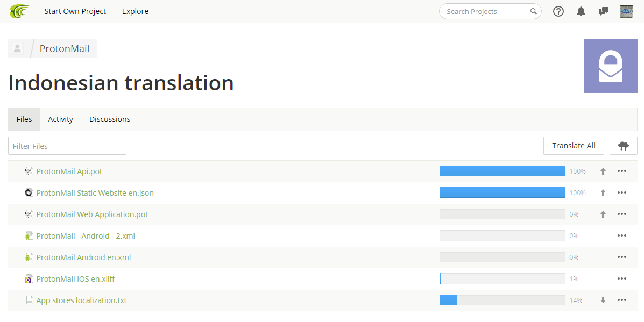Show more options for ProtonMail Android en.xml
Viewport: 644px width, 322px height.
[622, 257]
